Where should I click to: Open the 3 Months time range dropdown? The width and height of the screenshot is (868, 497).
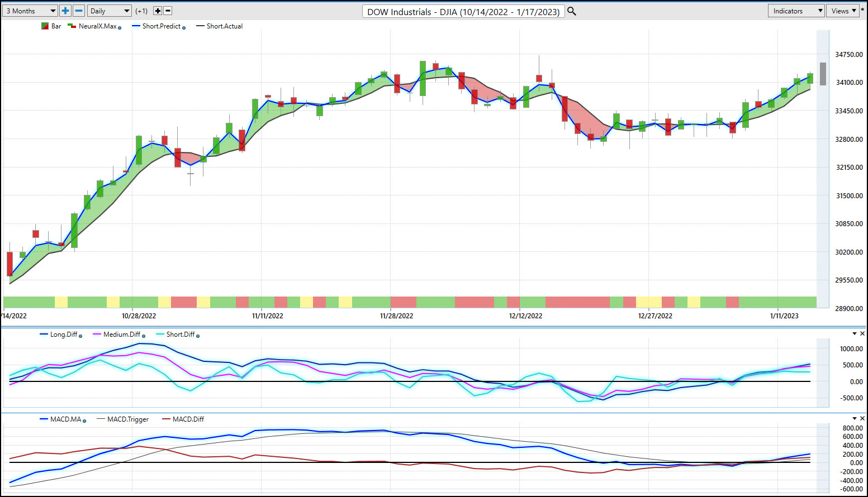click(30, 11)
